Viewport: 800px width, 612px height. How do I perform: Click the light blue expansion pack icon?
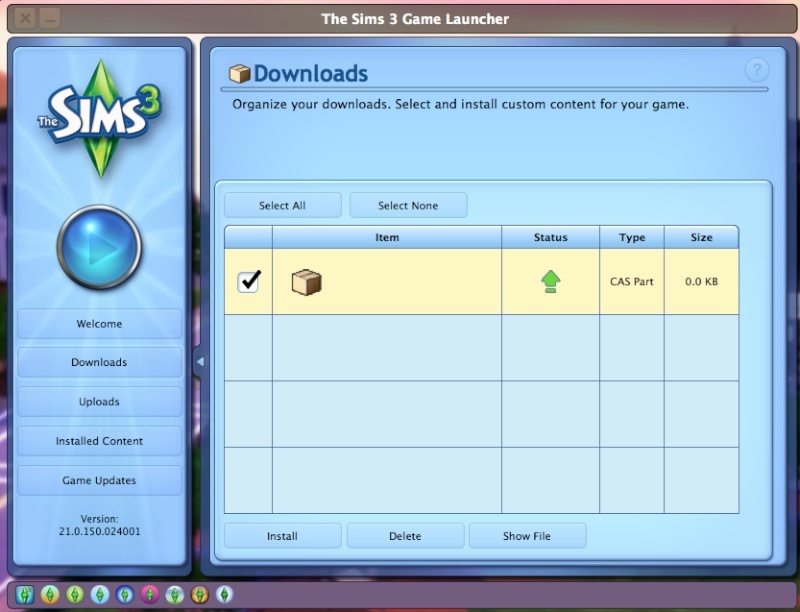[x=99, y=594]
